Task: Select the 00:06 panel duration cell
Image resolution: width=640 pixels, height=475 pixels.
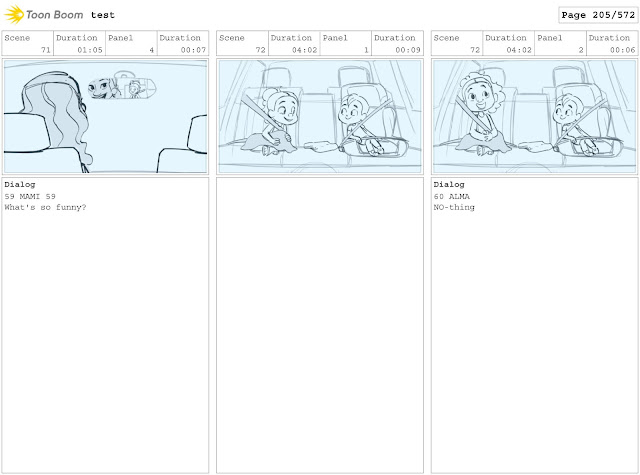Action: (612, 43)
